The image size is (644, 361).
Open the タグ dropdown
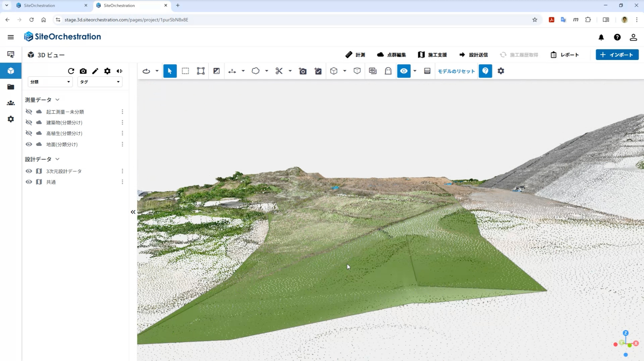[100, 82]
